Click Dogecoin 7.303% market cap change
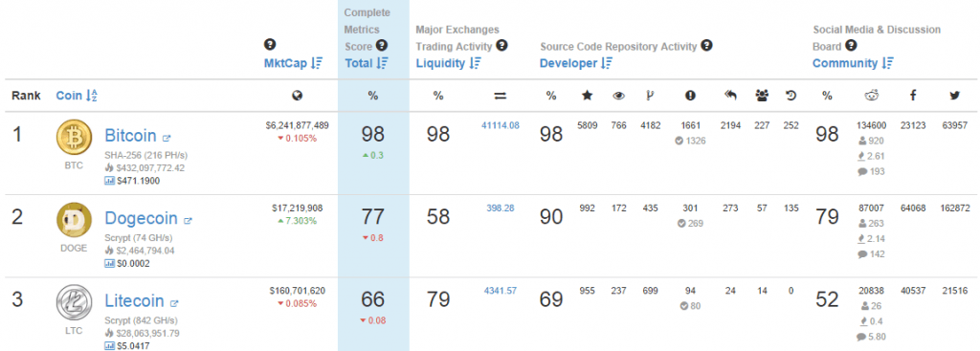This screenshot has width=980, height=351. [x=298, y=221]
